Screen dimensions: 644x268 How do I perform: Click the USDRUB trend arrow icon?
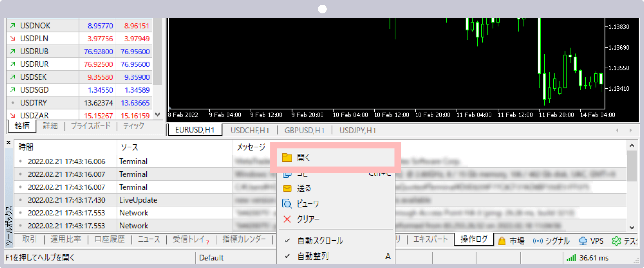[13, 51]
